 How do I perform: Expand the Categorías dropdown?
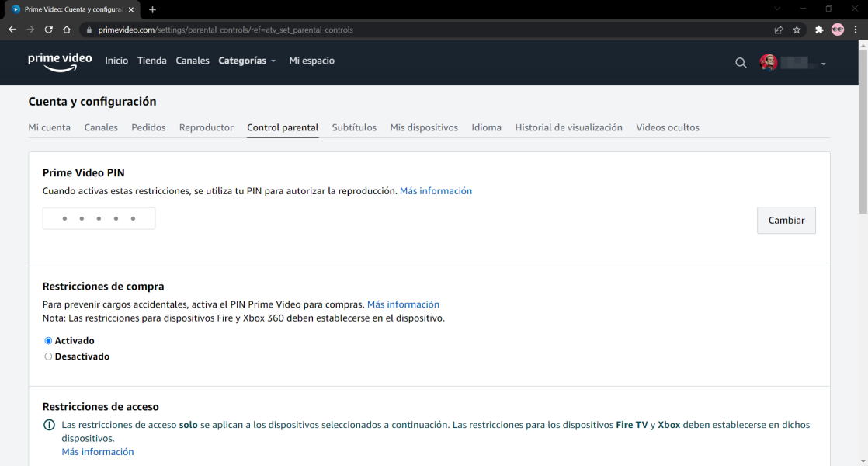[247, 61]
